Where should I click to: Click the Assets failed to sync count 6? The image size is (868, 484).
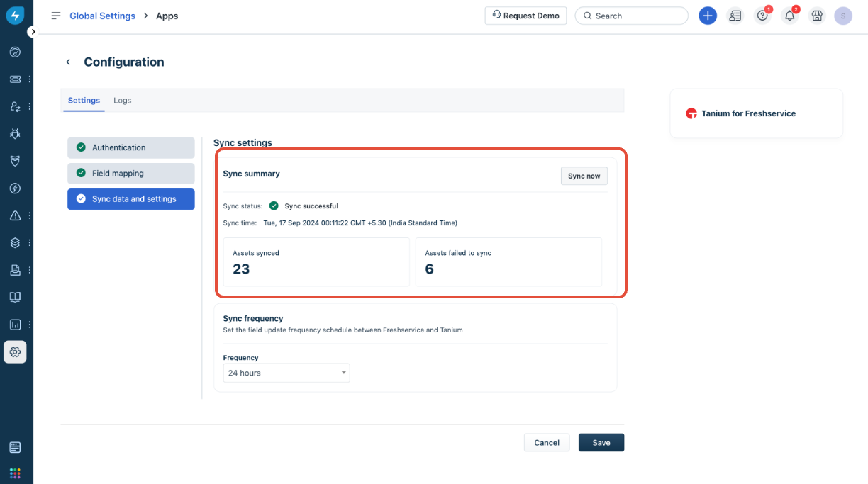[x=430, y=269]
